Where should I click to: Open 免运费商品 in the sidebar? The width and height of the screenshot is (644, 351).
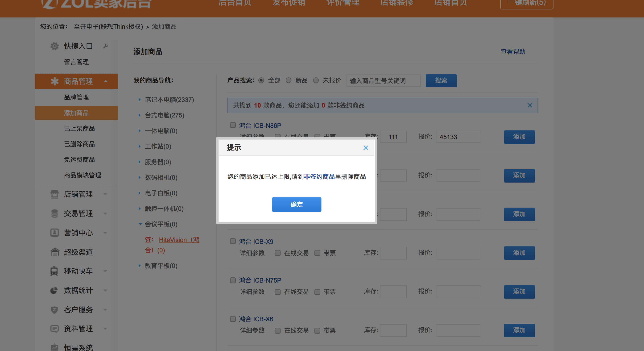click(x=79, y=159)
